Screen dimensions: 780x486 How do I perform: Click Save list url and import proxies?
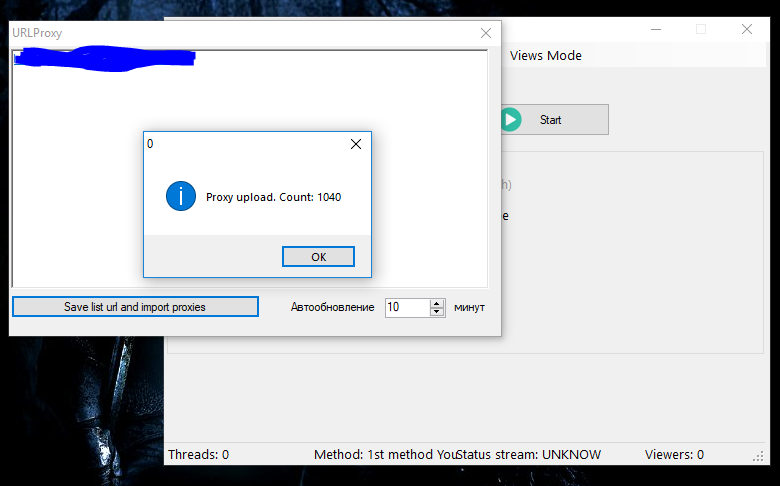135,307
